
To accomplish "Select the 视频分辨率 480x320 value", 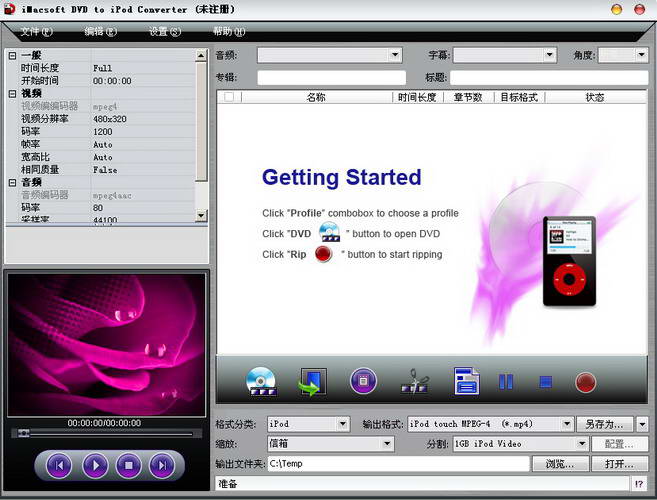I will 110,119.
